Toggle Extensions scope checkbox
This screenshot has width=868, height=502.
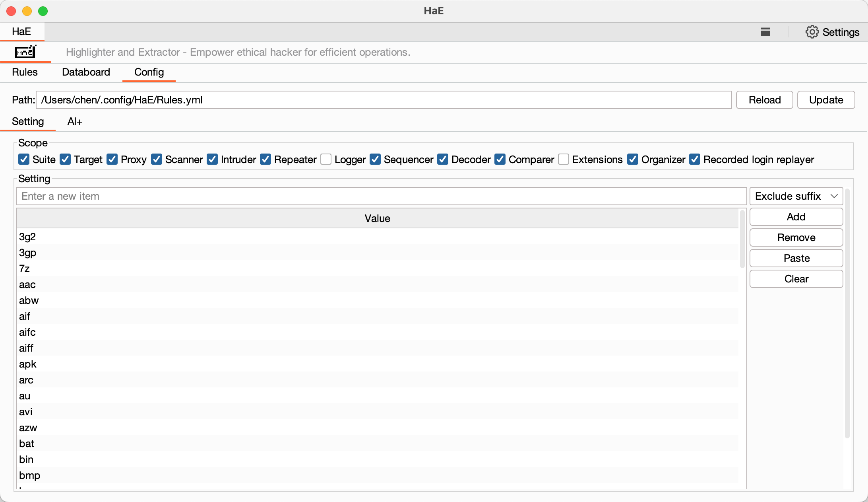click(564, 160)
